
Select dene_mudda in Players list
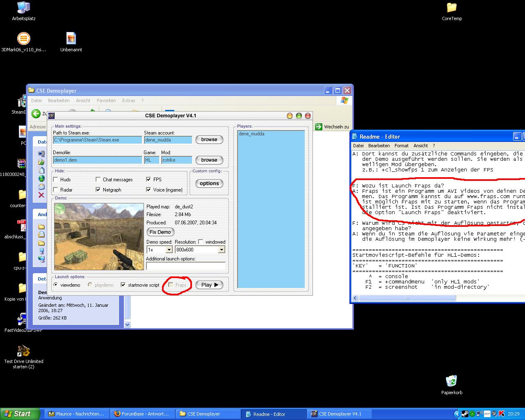pyautogui.click(x=251, y=134)
